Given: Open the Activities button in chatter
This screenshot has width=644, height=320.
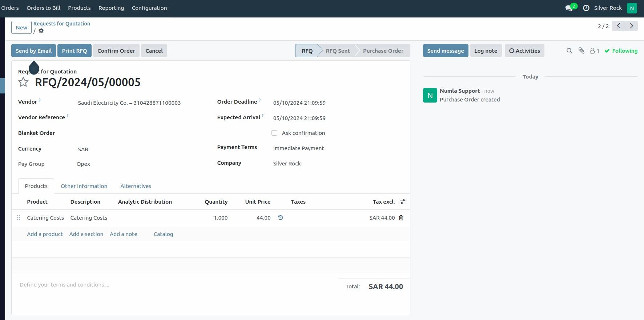Looking at the screenshot, I should [x=524, y=51].
